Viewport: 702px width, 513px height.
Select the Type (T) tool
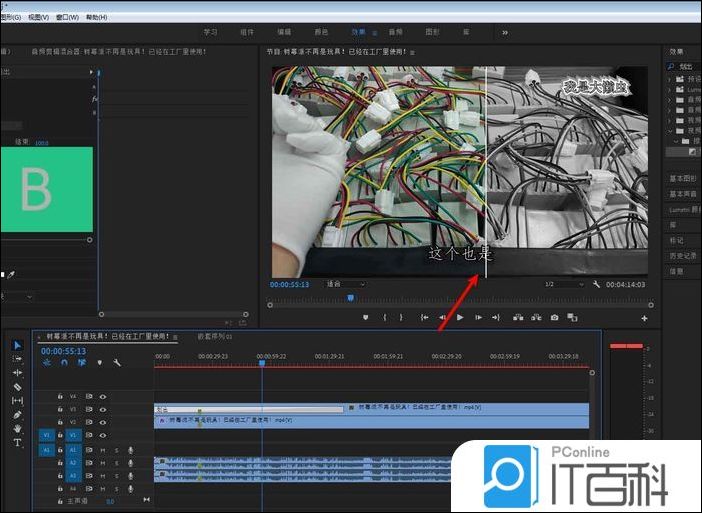pos(17,442)
